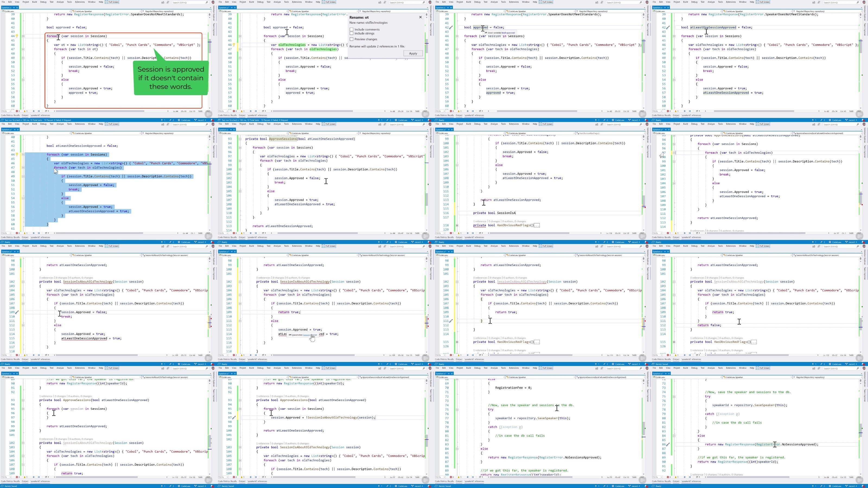
Task: Enable Include comments in Rename dialog
Action: (x=352, y=30)
